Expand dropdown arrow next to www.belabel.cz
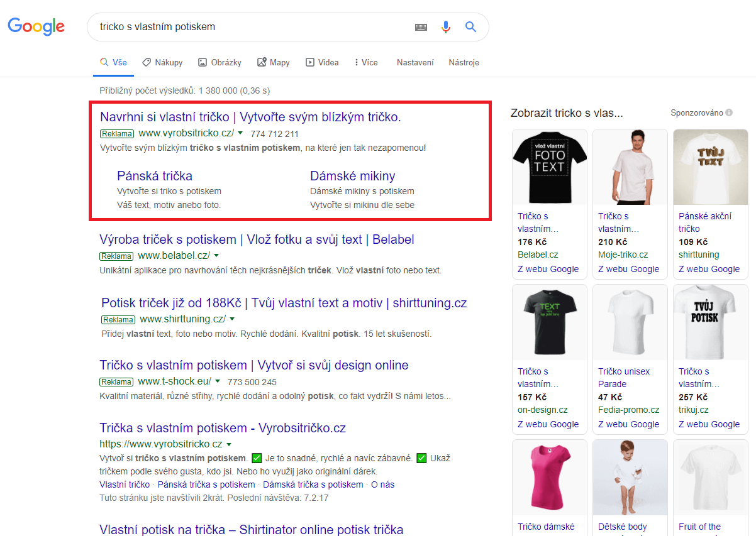The height and width of the screenshot is (536, 756). [x=216, y=256]
